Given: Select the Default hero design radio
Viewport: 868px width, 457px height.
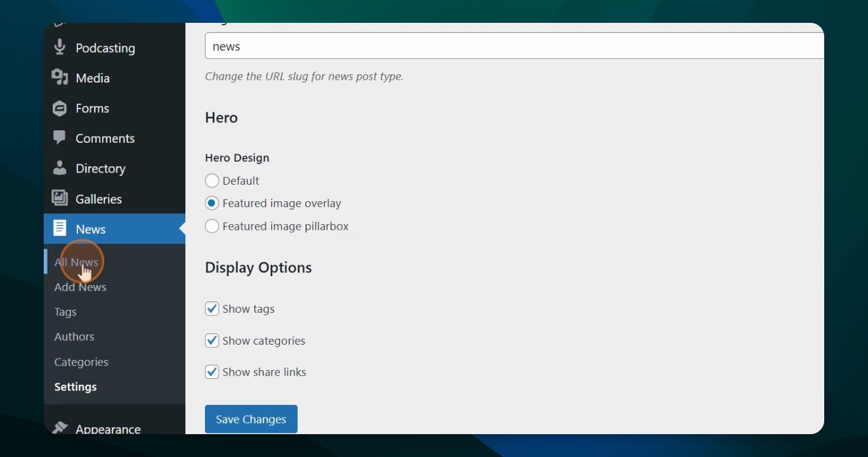Looking at the screenshot, I should (212, 181).
